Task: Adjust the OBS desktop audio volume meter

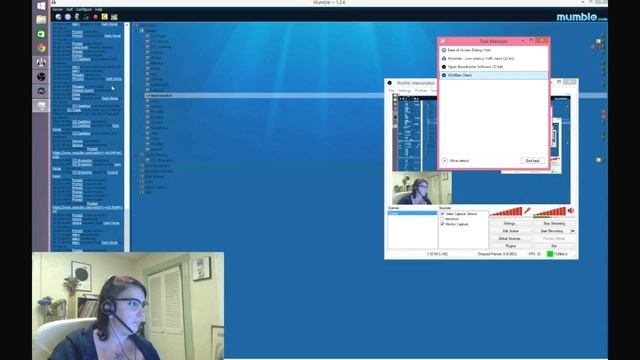Action: (x=549, y=211)
